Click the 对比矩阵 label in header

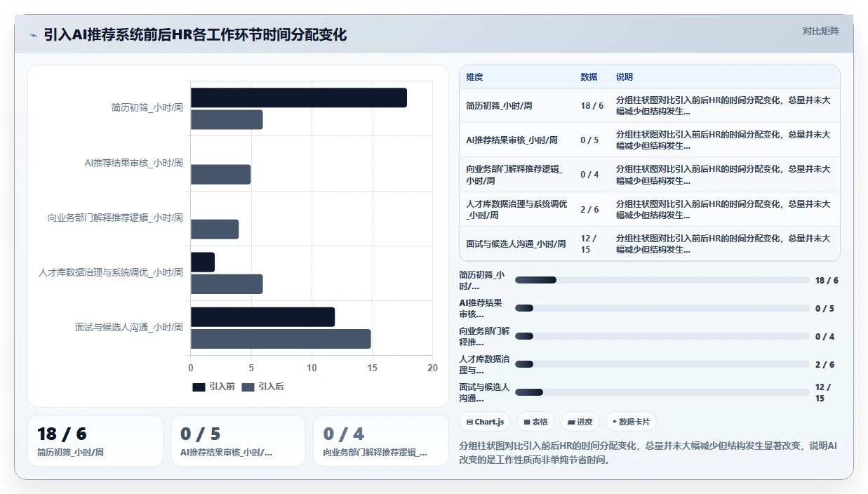[x=820, y=31]
